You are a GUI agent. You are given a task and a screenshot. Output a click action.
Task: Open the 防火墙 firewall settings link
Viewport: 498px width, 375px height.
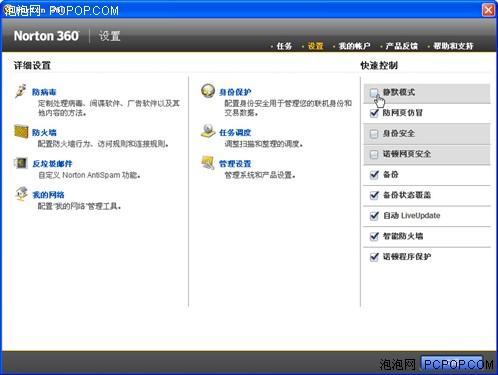(x=44, y=133)
